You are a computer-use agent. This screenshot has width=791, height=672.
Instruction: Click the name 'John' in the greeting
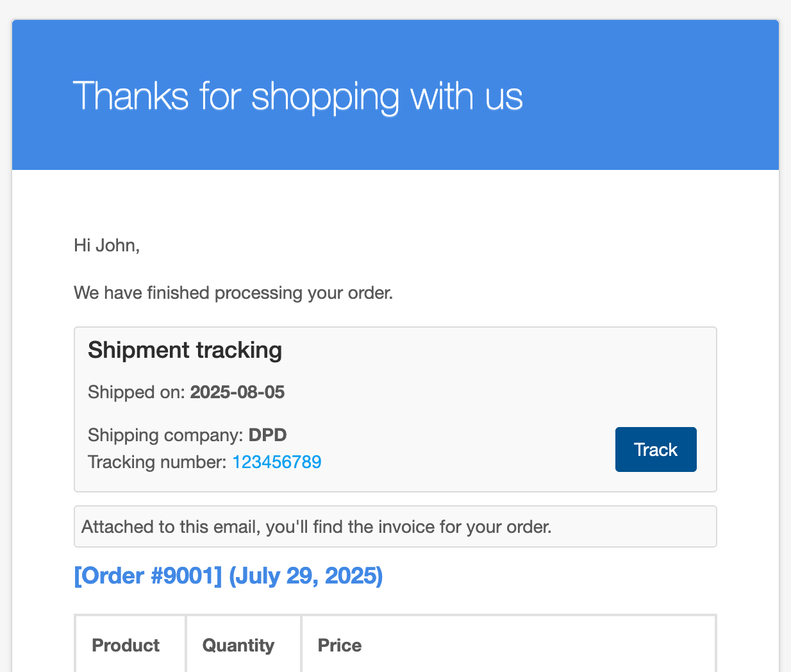click(x=116, y=246)
